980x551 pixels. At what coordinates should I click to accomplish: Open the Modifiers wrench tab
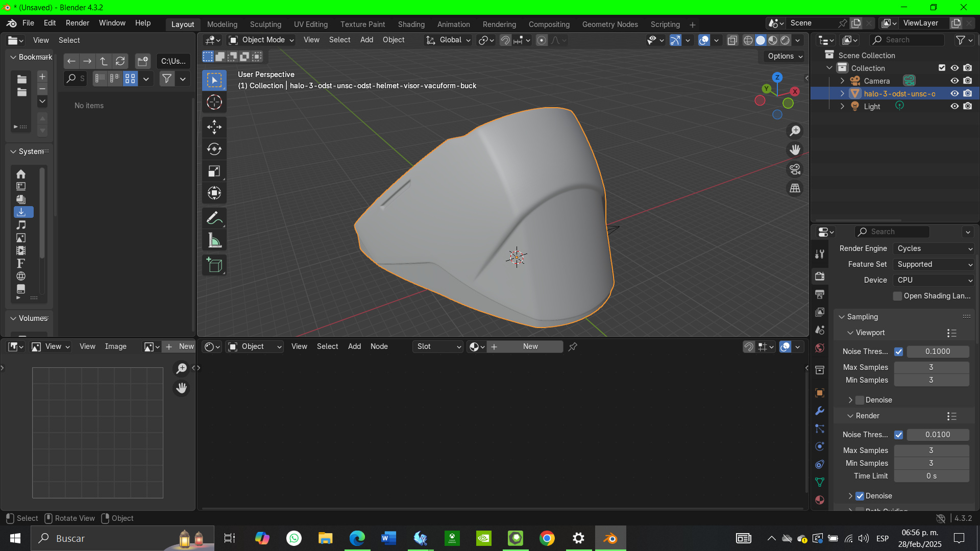(x=820, y=411)
